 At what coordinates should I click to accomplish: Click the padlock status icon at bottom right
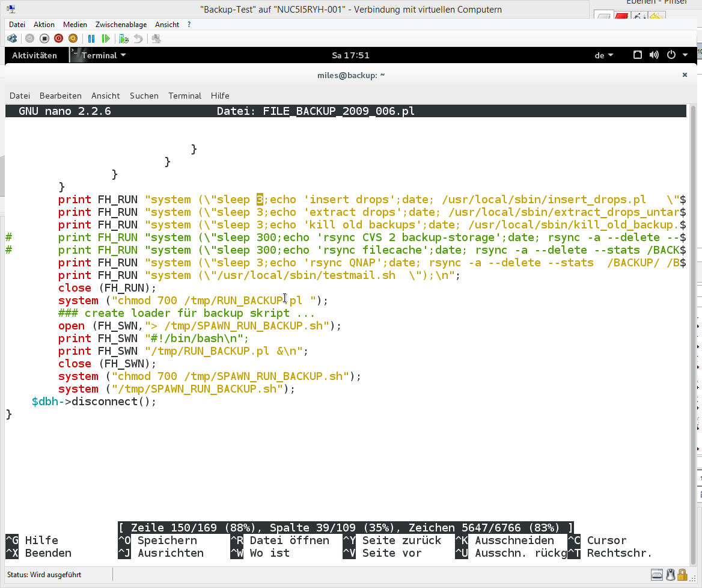(x=682, y=575)
